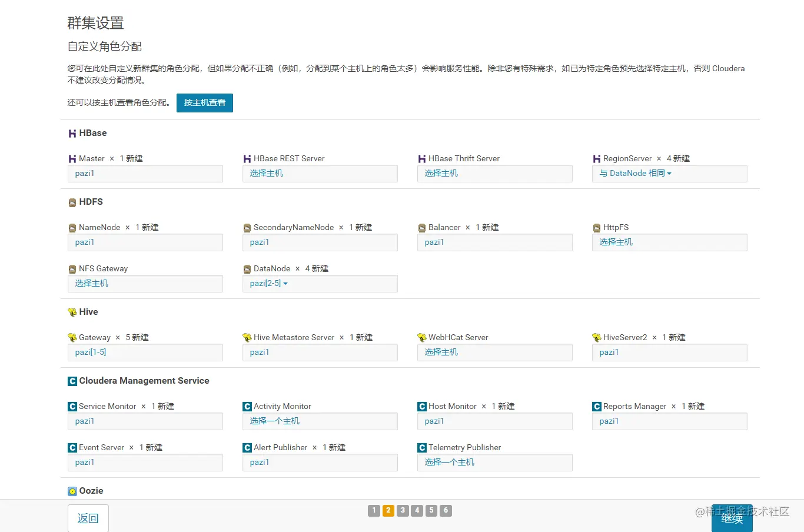
Task: Click the icon beside DataNode role
Action: pos(247,269)
